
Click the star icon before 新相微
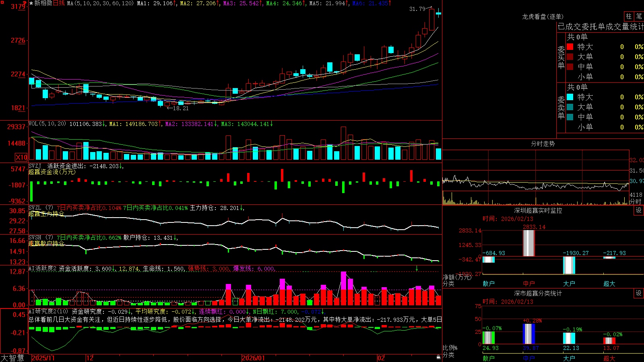pyautogui.click(x=31, y=3)
